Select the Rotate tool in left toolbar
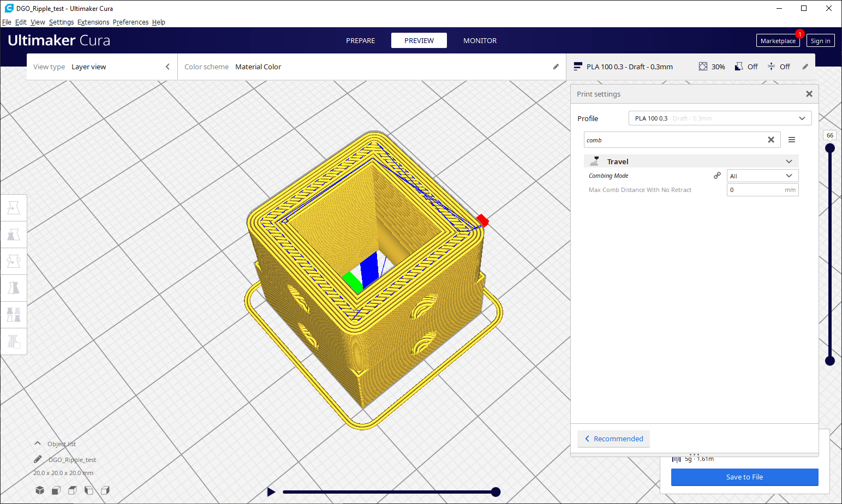Viewport: 842px width, 504px height. point(14,261)
